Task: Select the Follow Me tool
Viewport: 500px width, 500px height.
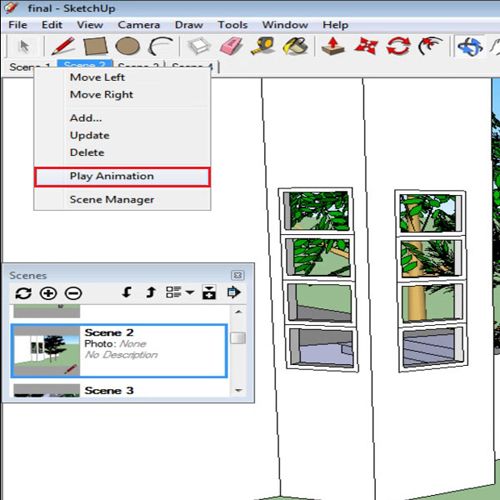Action: 430,46
